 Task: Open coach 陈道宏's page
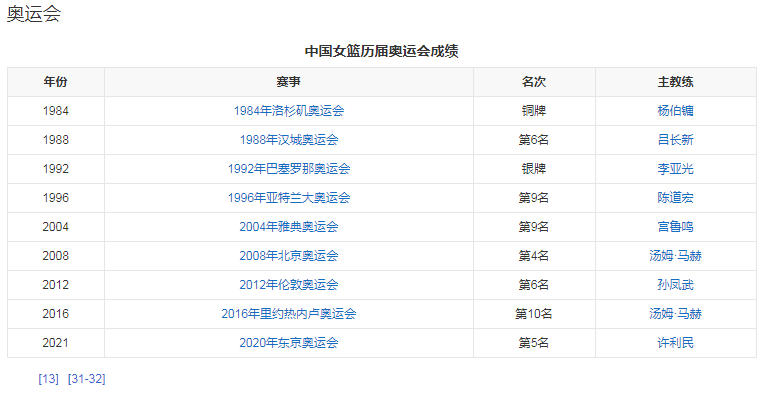click(675, 198)
